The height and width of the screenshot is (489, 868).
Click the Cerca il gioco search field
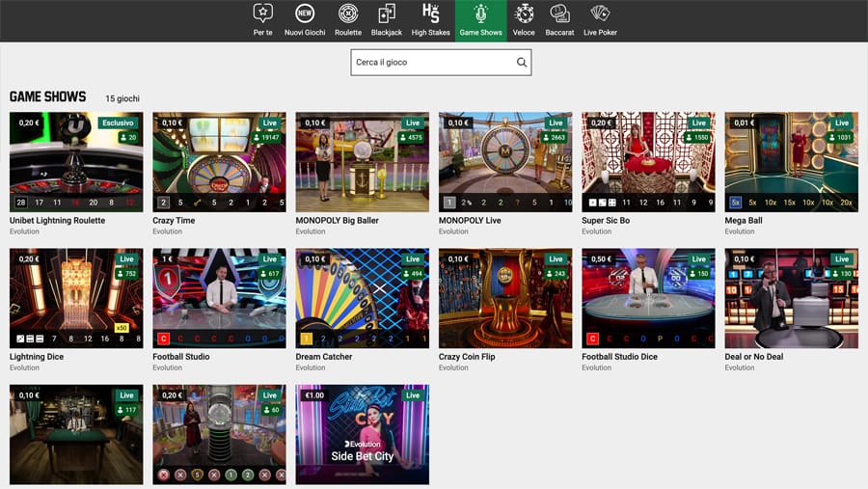coord(441,63)
